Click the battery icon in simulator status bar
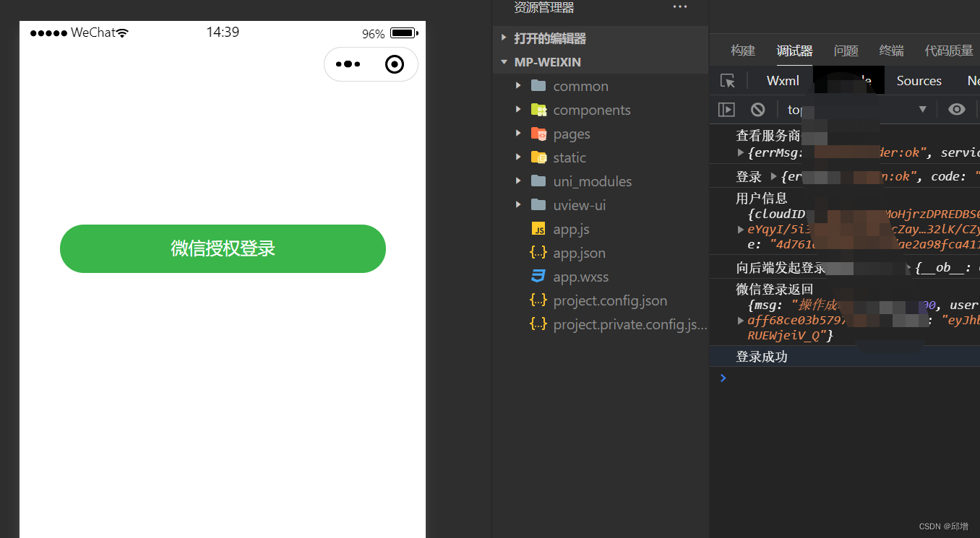 [x=403, y=33]
